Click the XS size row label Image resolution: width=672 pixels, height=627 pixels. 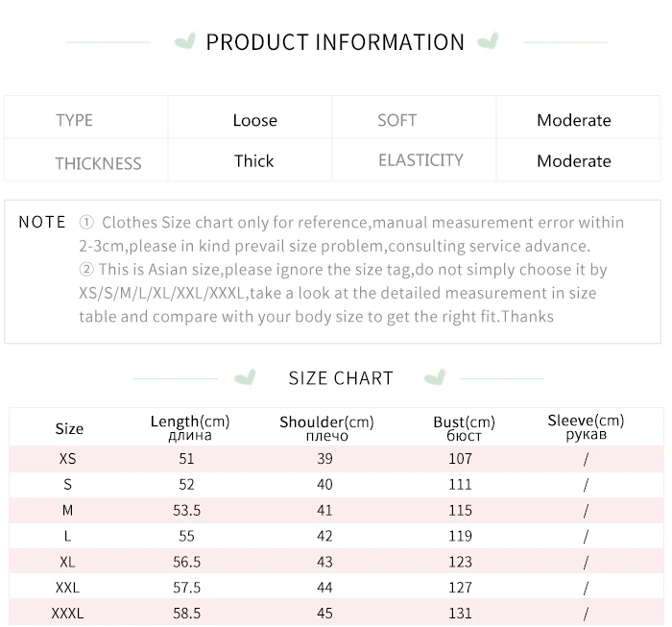(68, 459)
